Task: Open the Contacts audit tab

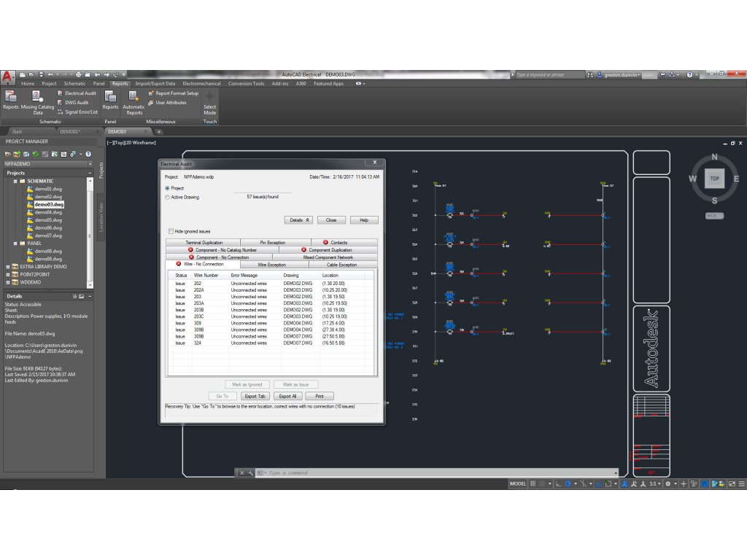Action: point(344,242)
